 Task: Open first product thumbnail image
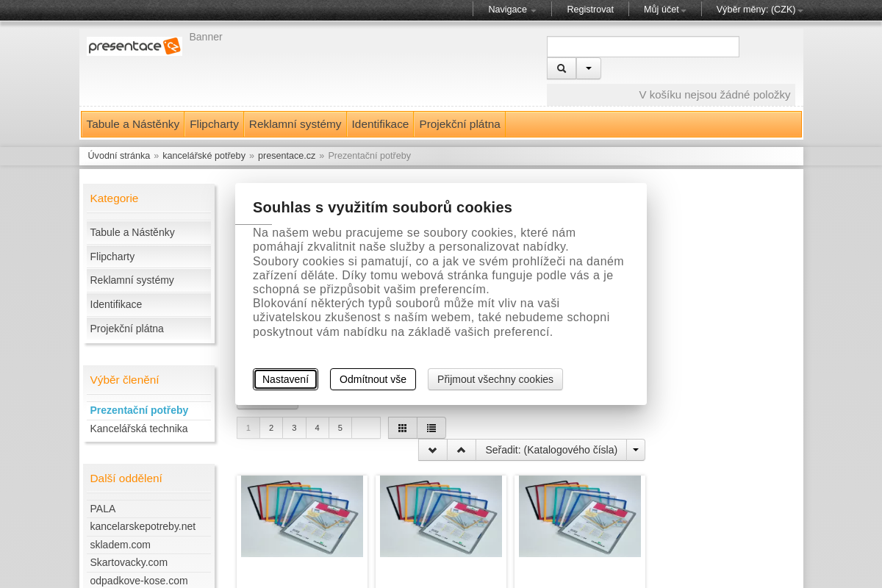tap(302, 516)
